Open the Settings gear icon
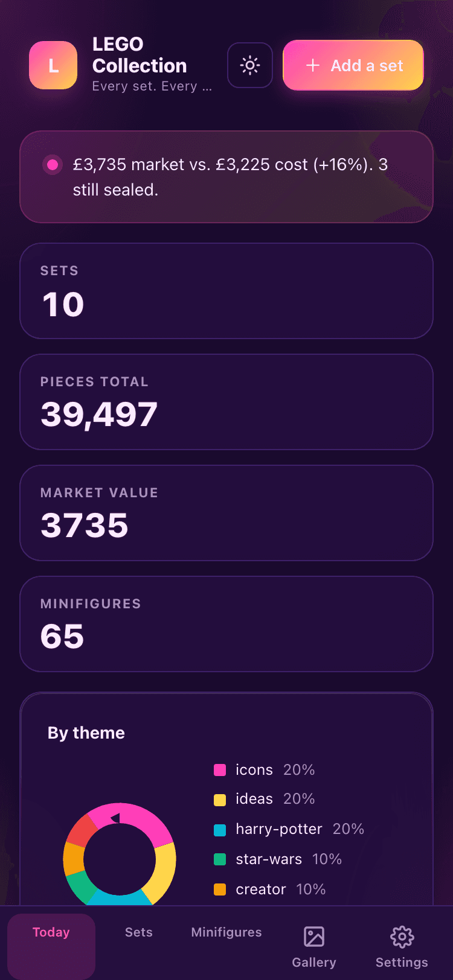This screenshot has height=980, width=453. (x=402, y=937)
